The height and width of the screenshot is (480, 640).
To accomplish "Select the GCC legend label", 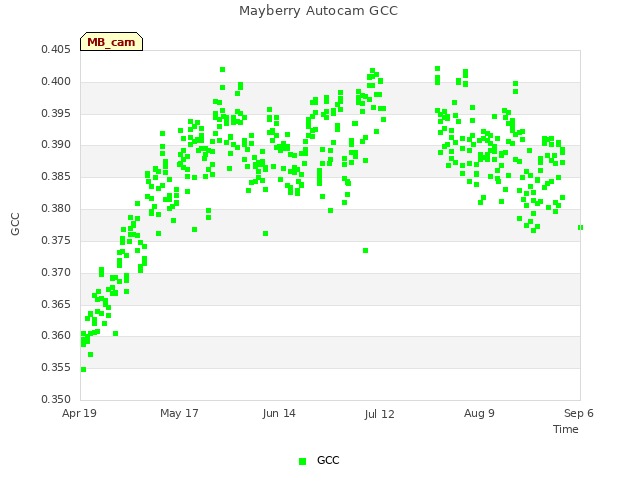I will click(x=328, y=460).
